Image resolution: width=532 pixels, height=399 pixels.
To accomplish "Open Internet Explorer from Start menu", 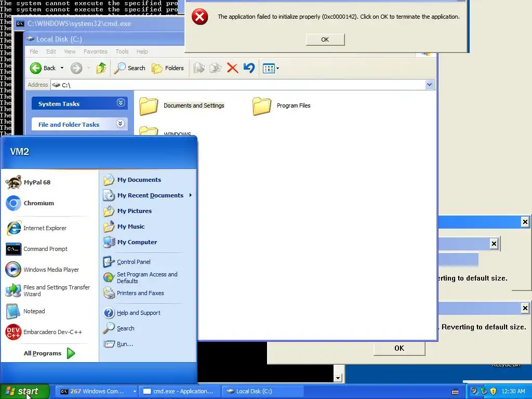I will 36,229.
